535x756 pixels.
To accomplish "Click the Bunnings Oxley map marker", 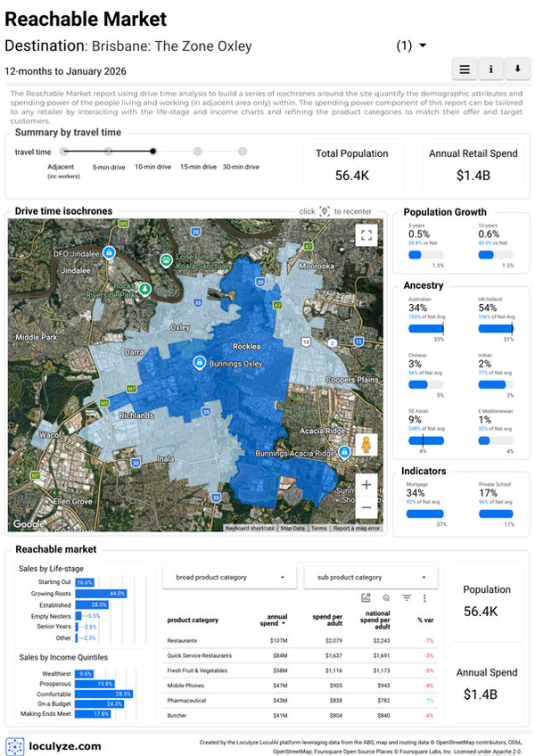I will 199,363.
